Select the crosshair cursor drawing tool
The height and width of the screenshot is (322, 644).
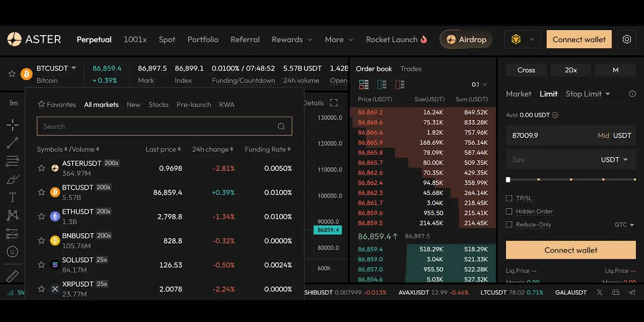(12, 125)
